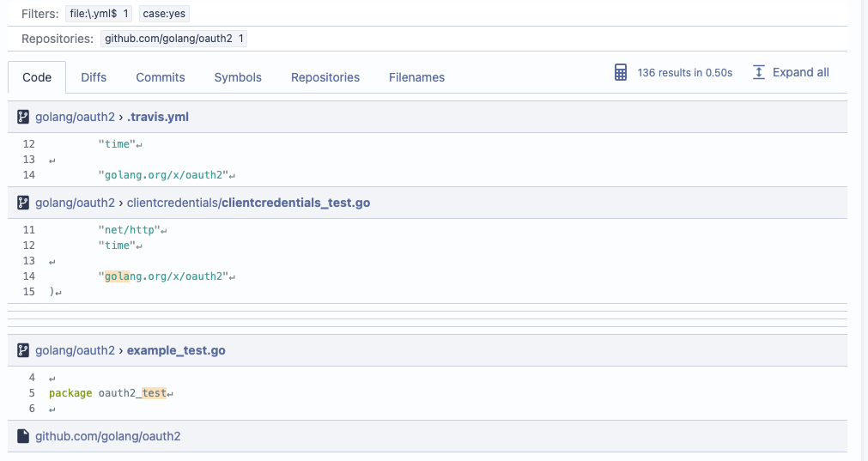The image size is (868, 461).
Task: Switch to the Diffs tab
Action: 94,77
